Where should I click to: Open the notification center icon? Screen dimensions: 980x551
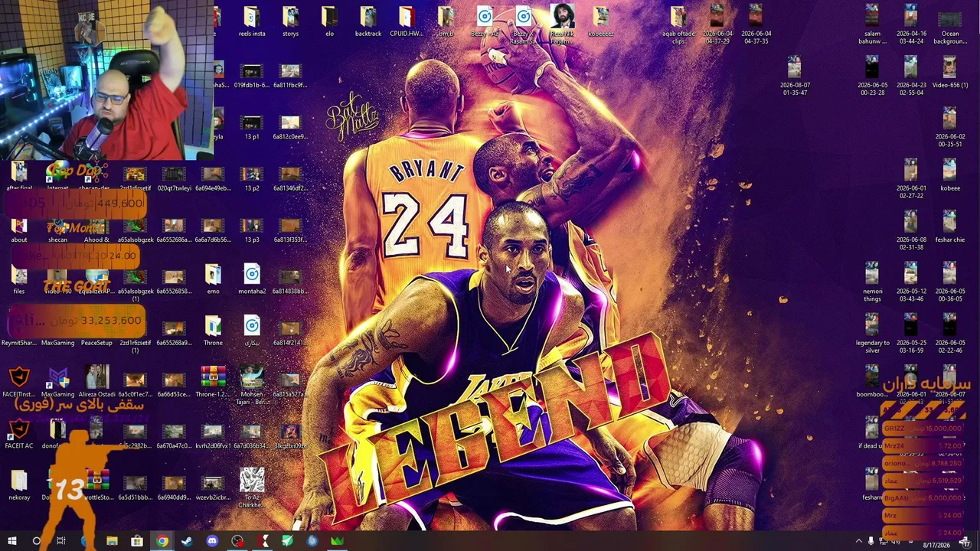[965, 542]
